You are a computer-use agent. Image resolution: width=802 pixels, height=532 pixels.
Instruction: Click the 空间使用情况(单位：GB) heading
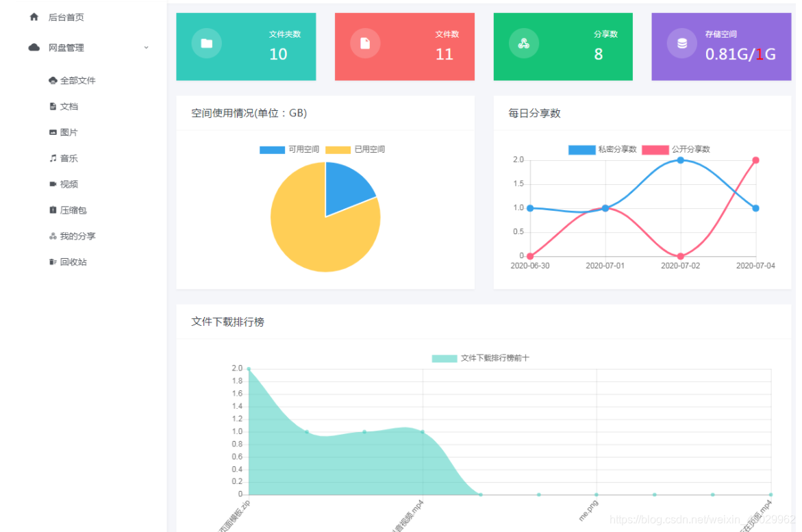point(249,113)
